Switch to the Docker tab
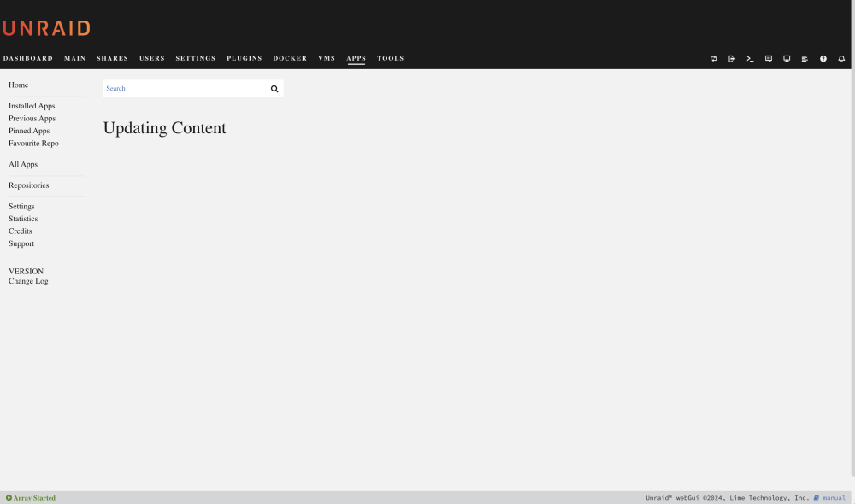The height and width of the screenshot is (504, 855). pyautogui.click(x=290, y=58)
